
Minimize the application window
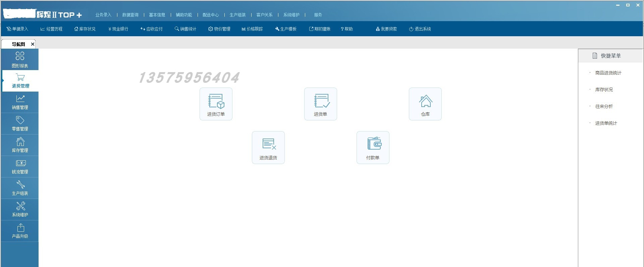point(618,5)
